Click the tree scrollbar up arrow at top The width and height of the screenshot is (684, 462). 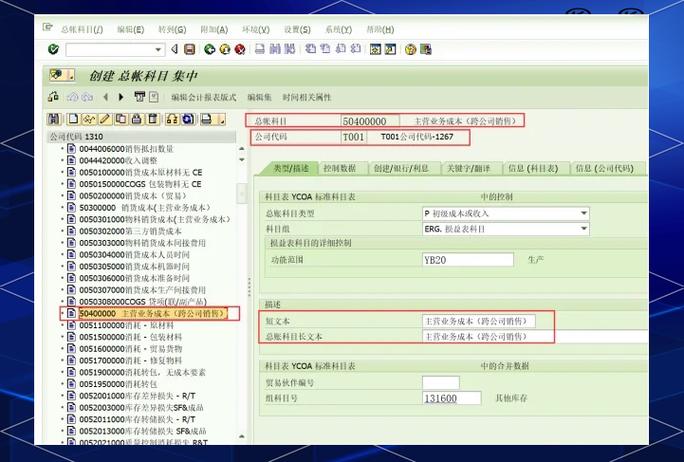point(242,149)
